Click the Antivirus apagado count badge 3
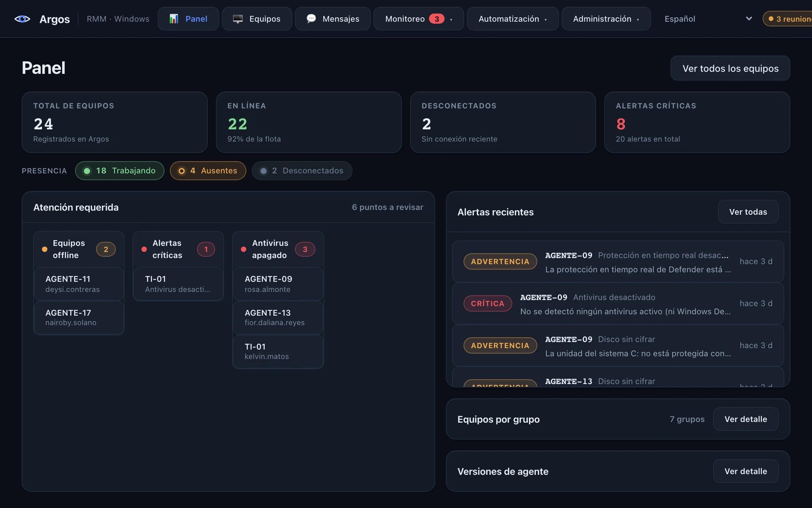Screen dimensions: 812x508 click(x=305, y=250)
